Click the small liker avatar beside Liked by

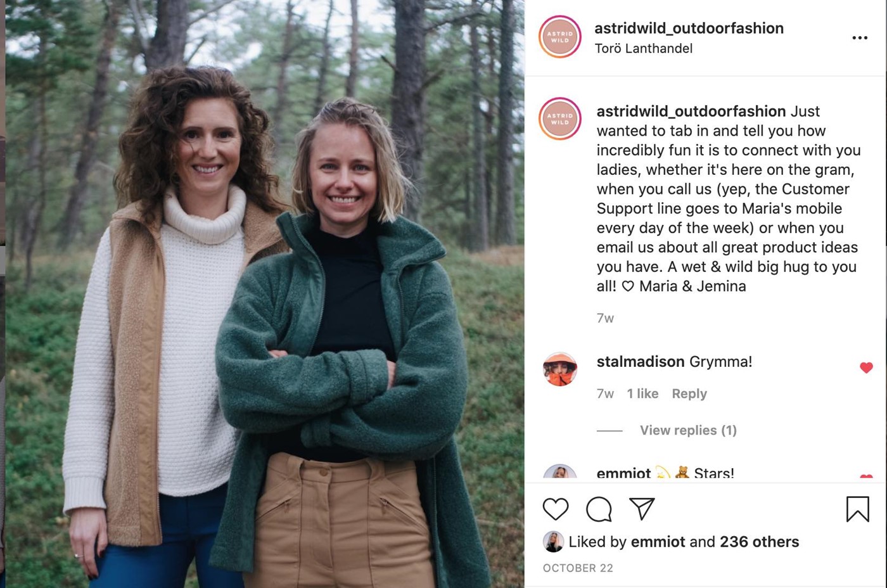click(x=553, y=542)
